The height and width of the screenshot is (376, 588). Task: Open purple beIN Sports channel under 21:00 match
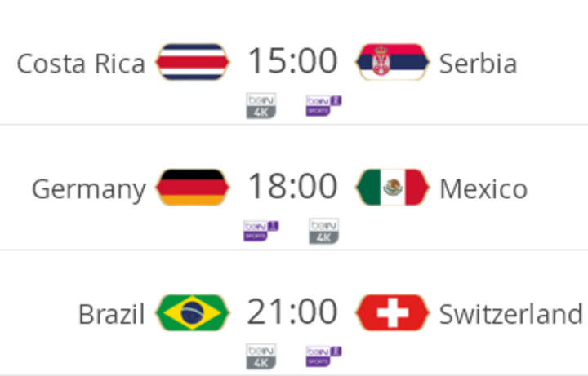[x=323, y=356]
